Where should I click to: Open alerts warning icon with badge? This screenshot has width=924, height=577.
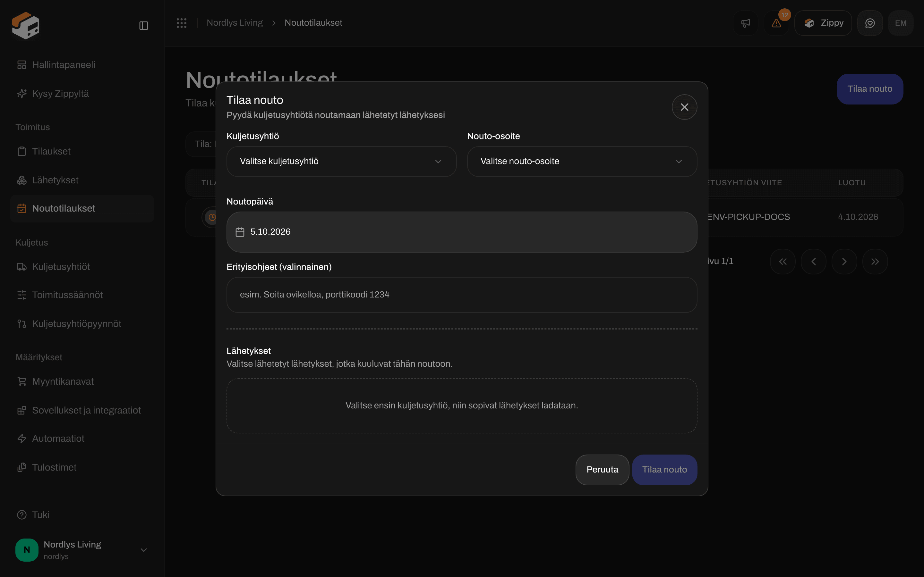click(776, 23)
